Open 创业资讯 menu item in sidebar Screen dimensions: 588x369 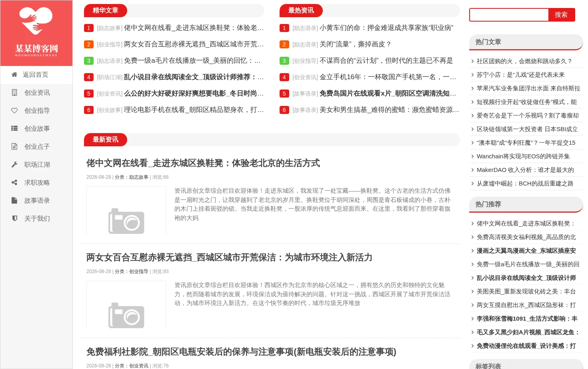36,93
